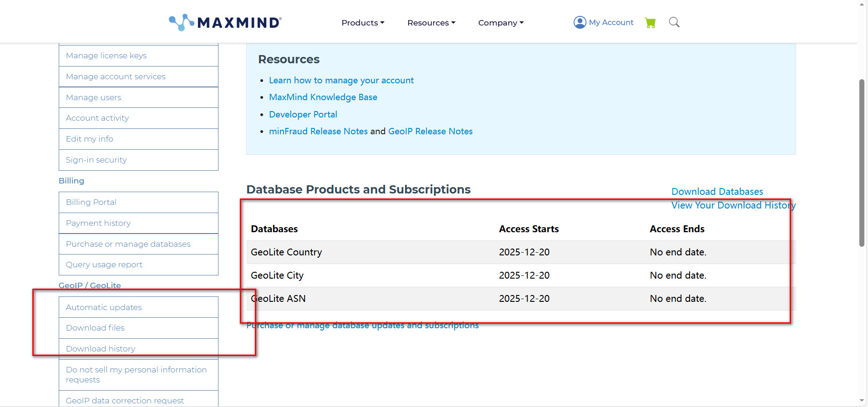The height and width of the screenshot is (407, 868).
Task: Click GeoLite ASN's 2025-12-20 start date
Action: [x=524, y=299]
